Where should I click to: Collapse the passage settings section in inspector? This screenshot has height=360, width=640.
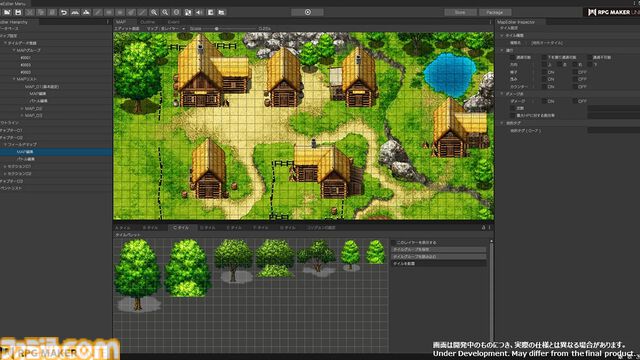pos(502,50)
